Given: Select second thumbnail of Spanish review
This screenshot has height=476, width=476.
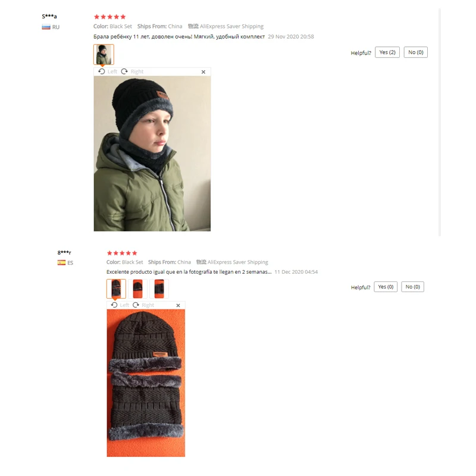Looking at the screenshot, I should click(x=137, y=289).
